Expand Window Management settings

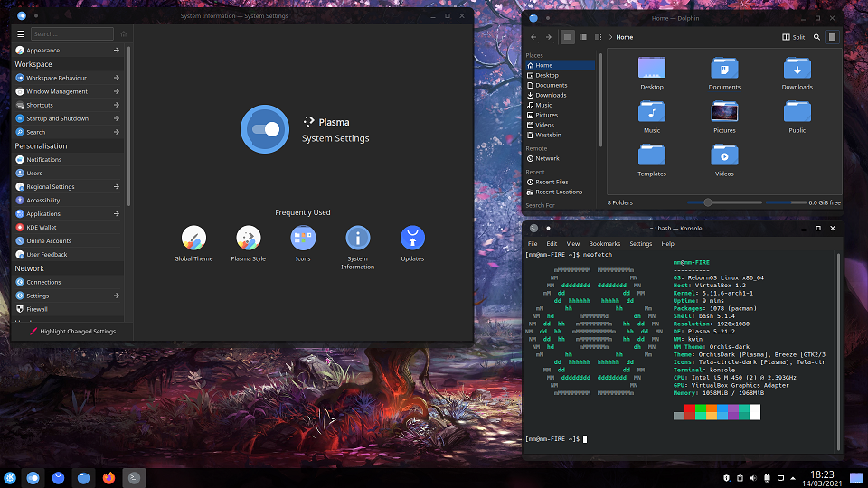click(x=68, y=91)
